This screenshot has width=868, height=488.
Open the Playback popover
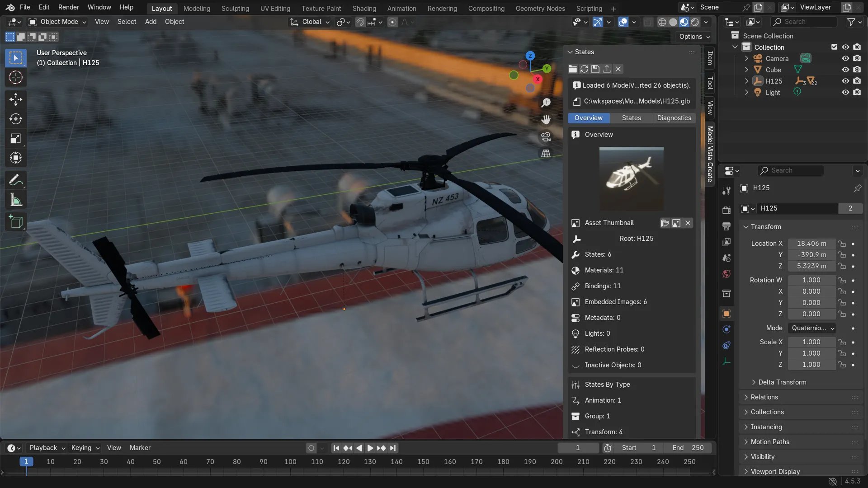tap(47, 448)
